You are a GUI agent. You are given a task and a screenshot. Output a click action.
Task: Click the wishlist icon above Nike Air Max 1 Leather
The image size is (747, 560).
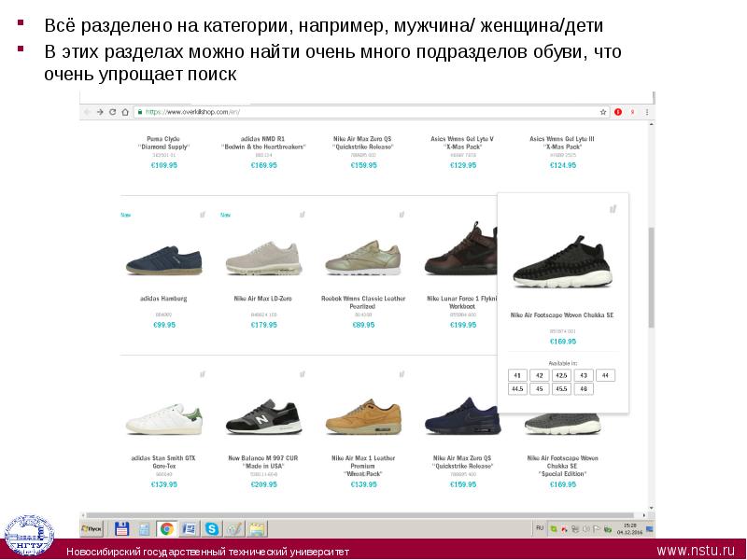402,374
